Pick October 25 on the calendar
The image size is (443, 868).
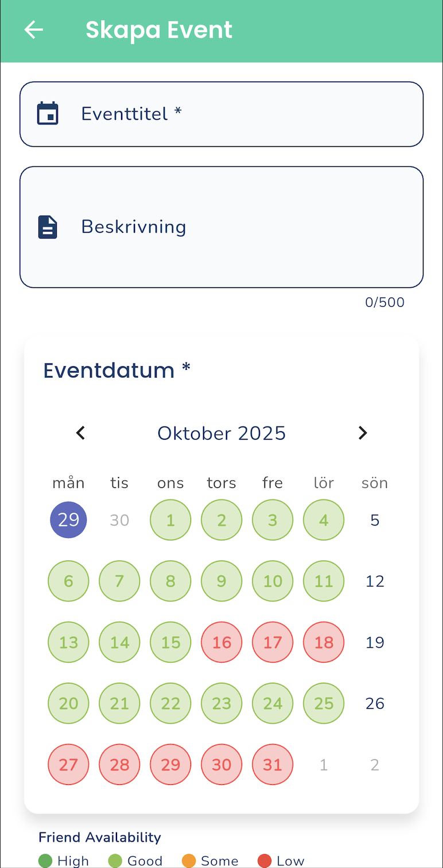[x=324, y=703]
